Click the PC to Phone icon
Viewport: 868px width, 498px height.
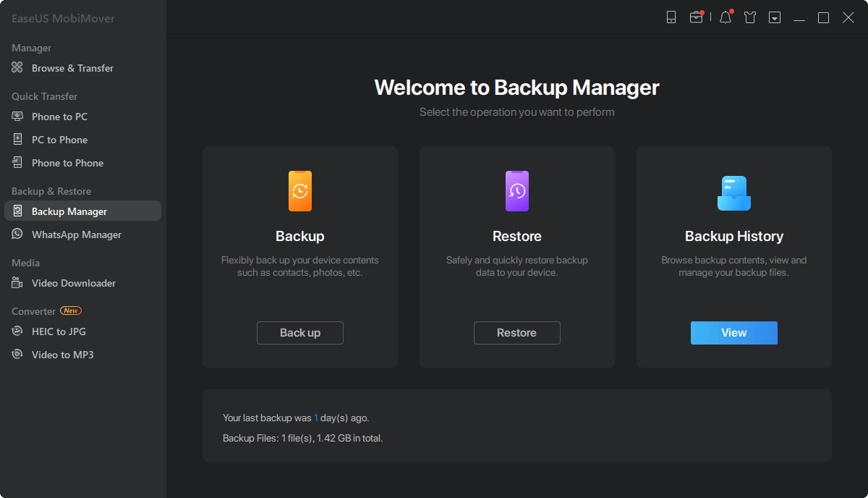click(x=17, y=140)
